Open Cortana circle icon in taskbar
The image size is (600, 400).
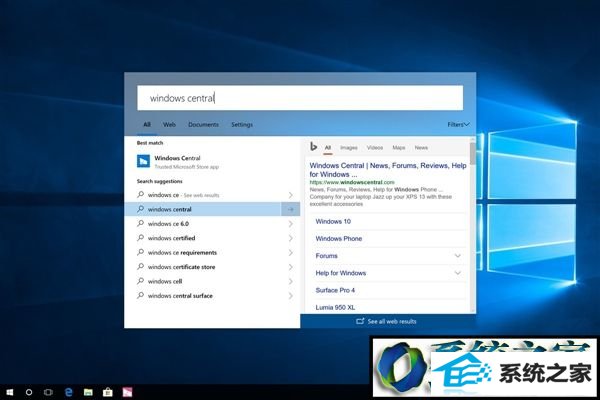29,392
